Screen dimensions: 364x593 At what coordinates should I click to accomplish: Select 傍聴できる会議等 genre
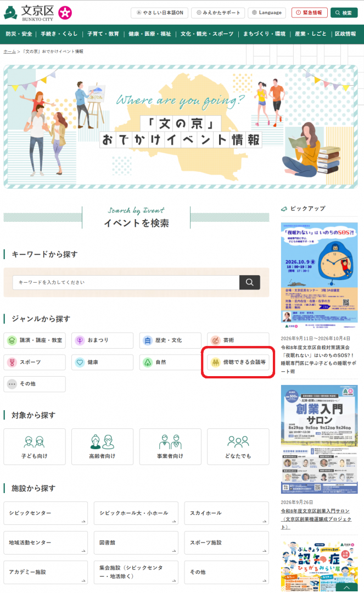238,362
